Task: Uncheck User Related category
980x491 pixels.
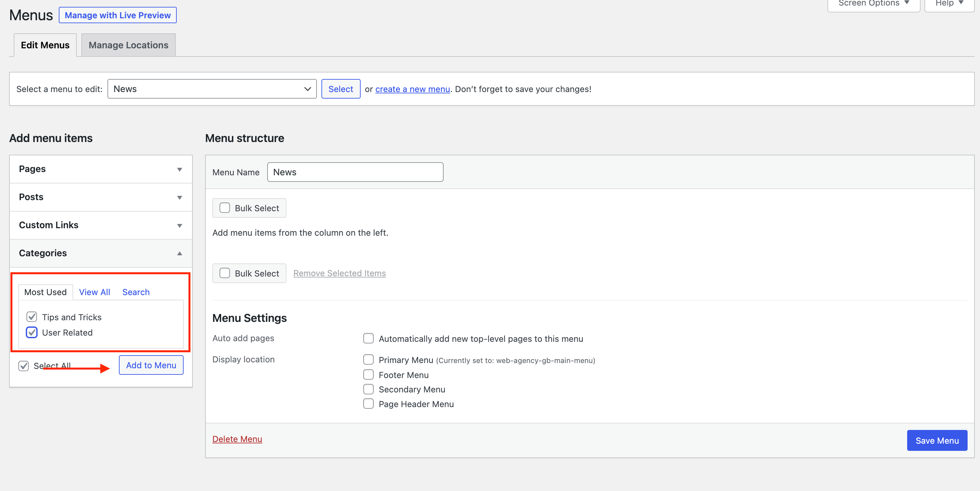Action: tap(32, 332)
